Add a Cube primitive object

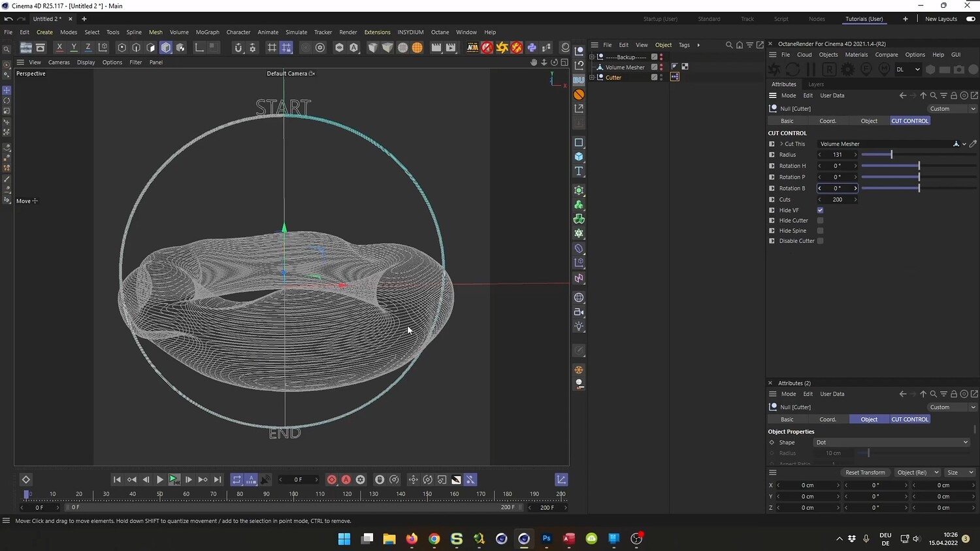point(579,157)
